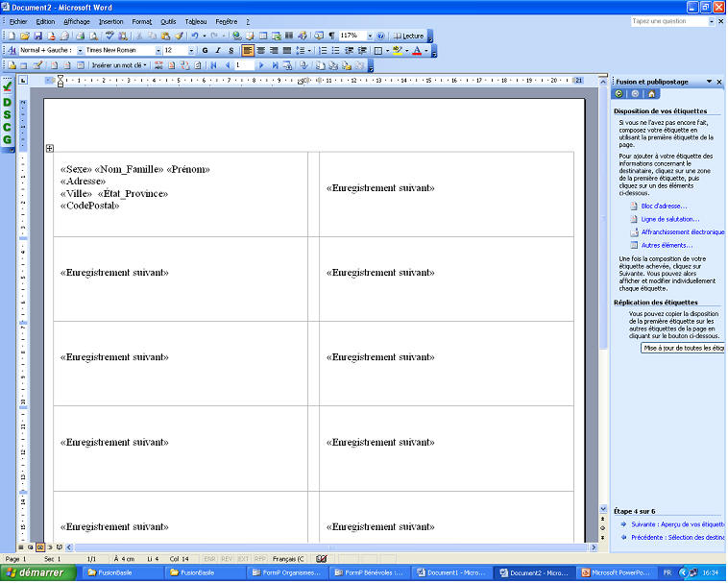Open undo history dropdown arrow
This screenshot has width=728, height=583.
tap(204, 36)
